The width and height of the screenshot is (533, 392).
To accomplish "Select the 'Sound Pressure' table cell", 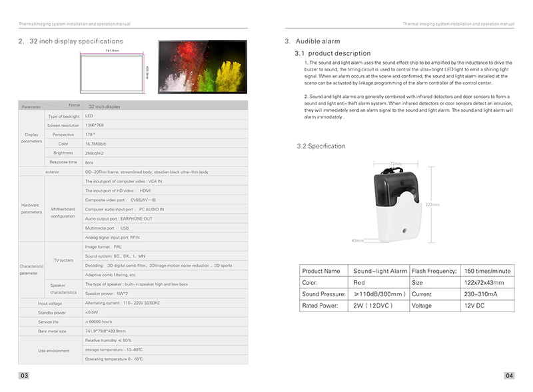I will 324,294.
